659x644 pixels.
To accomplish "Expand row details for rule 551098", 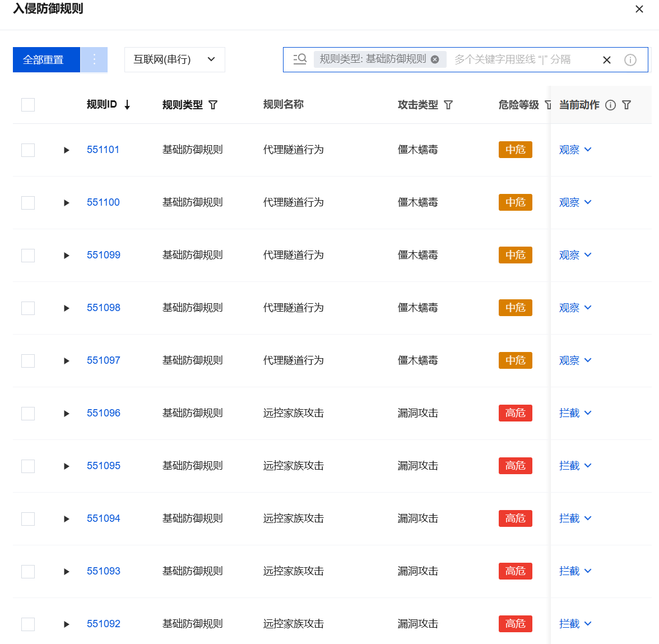I will pyautogui.click(x=66, y=308).
